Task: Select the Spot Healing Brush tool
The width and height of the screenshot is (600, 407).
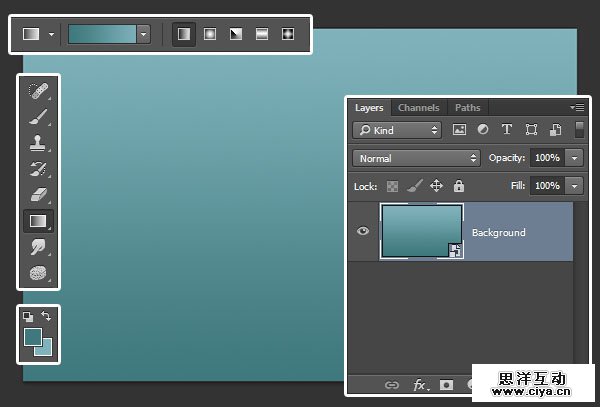Action: 39,92
